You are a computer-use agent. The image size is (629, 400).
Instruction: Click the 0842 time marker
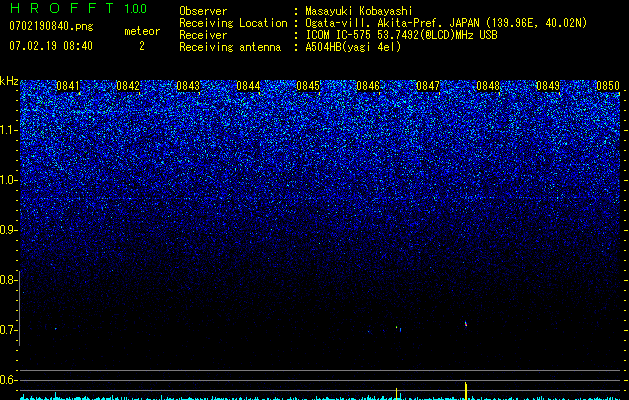(128, 86)
